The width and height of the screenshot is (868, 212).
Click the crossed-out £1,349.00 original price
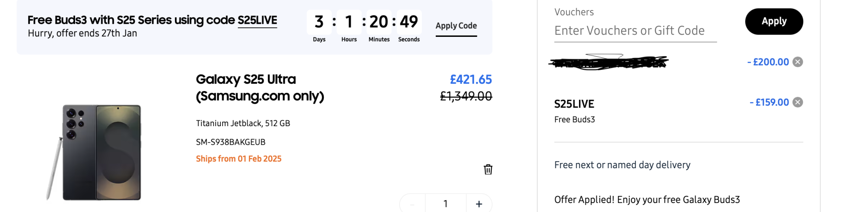point(466,96)
